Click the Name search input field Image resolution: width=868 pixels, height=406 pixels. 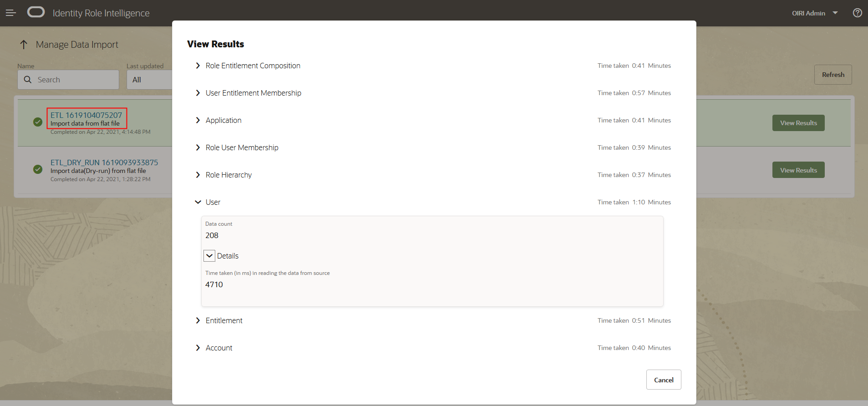coord(68,80)
